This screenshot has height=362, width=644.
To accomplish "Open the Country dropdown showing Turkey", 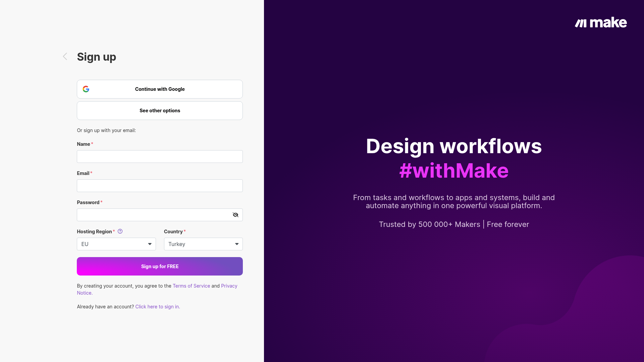I will pyautogui.click(x=203, y=244).
